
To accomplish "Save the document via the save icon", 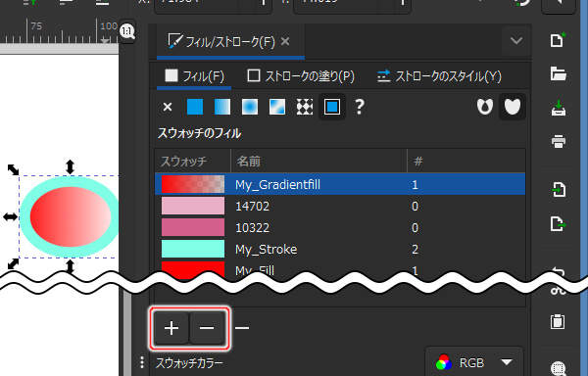I will point(558,109).
